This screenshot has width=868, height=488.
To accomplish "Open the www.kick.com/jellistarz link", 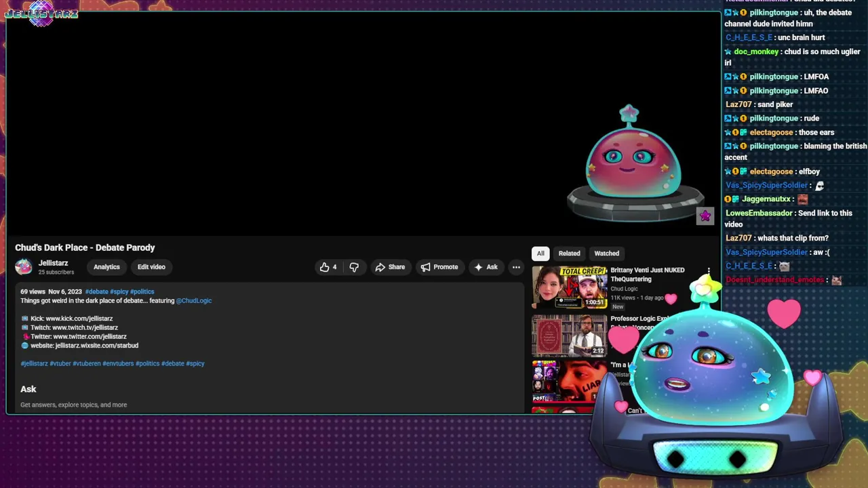I will (x=79, y=319).
